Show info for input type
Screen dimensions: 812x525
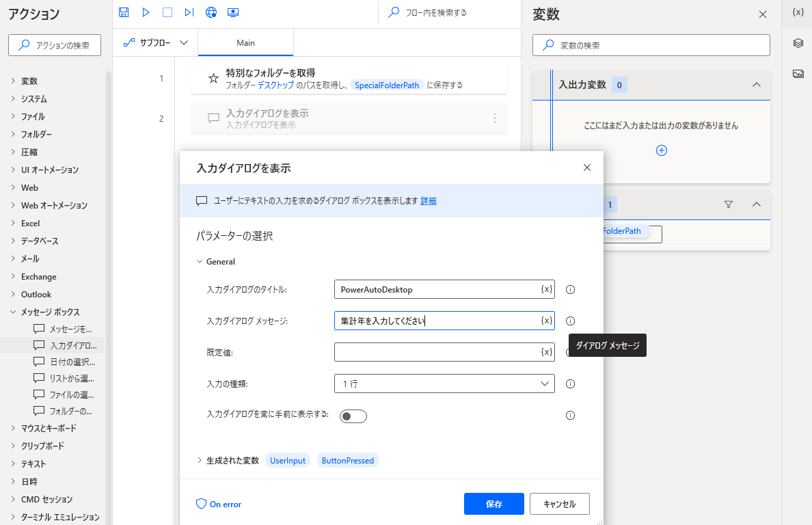(570, 383)
